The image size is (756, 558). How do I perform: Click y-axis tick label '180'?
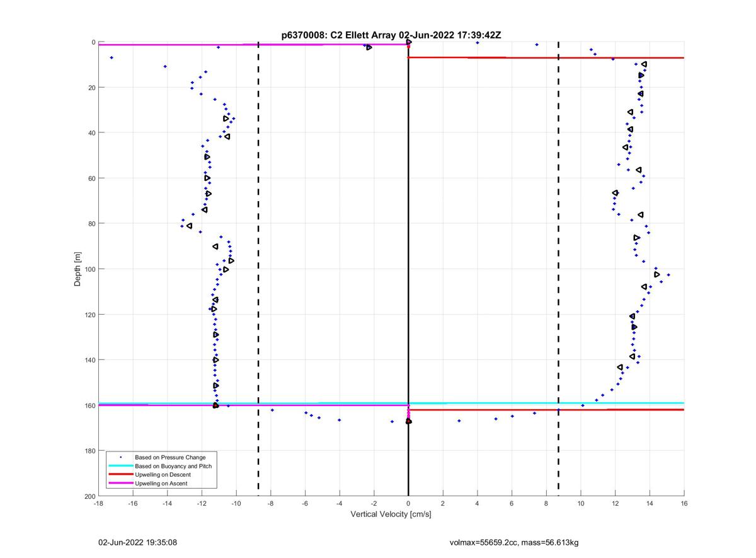tap(89, 451)
